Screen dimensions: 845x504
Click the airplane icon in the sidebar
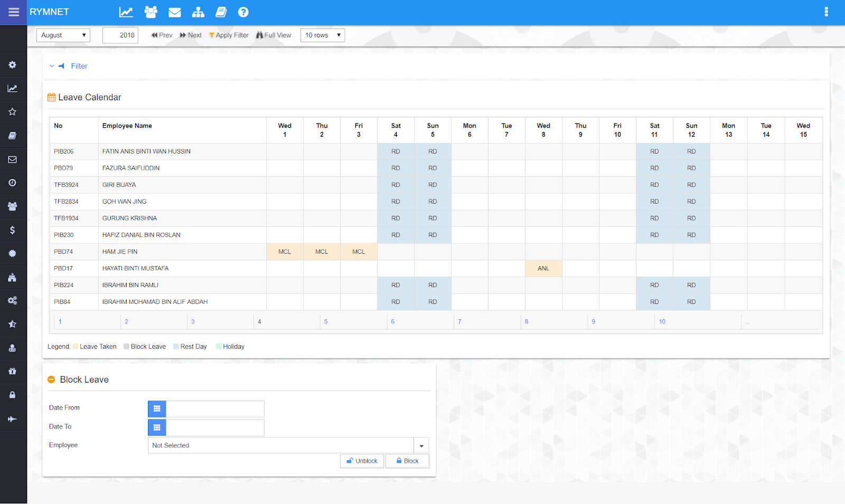point(12,419)
